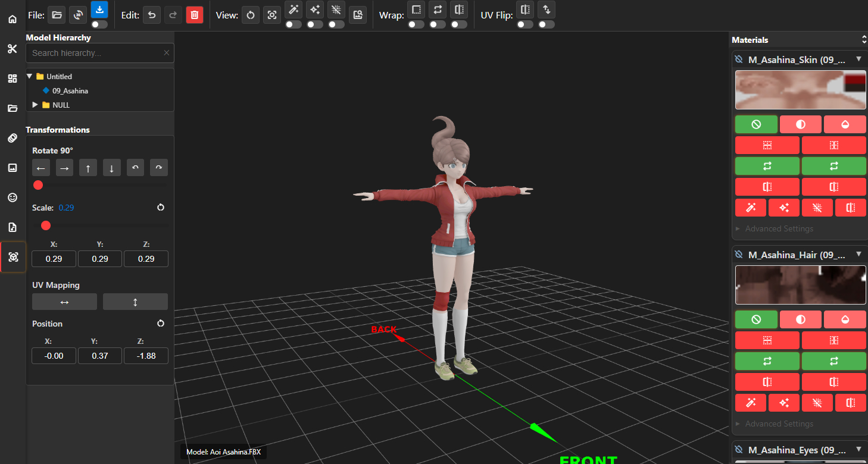868x464 pixels.
Task: Select 09_Asahina in the model hierarchy
Action: point(70,91)
